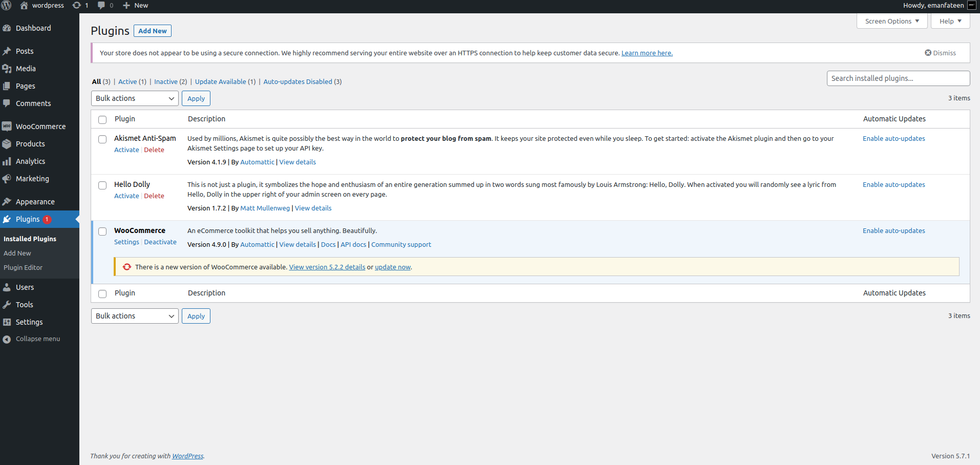980x465 pixels.
Task: Click the home icon next to the wordpress site name
Action: [24, 6]
